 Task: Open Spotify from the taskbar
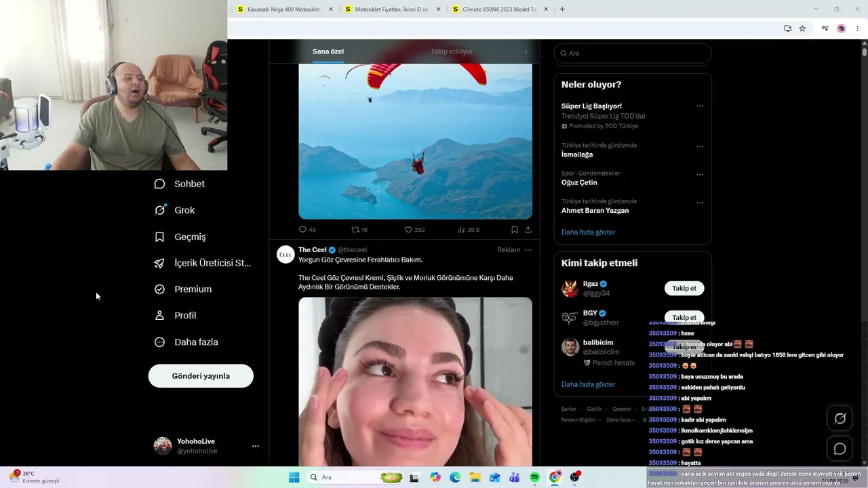click(535, 477)
